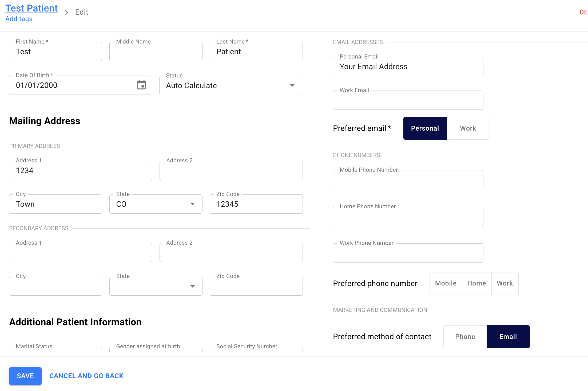Expand the Status dropdown

pos(292,85)
